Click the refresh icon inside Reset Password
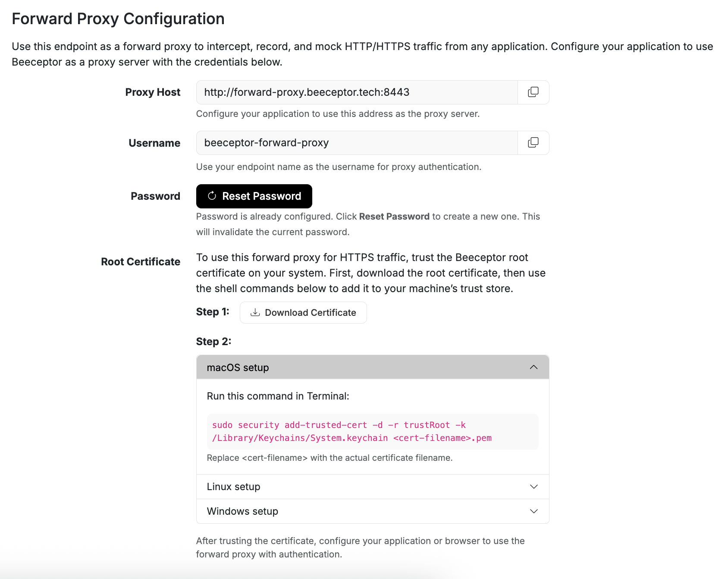Image resolution: width=728 pixels, height=579 pixels. point(212,196)
